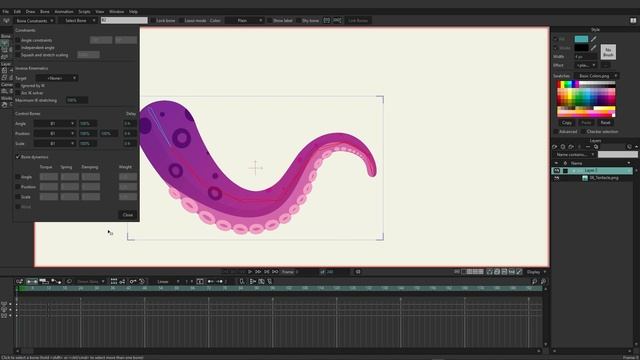The height and width of the screenshot is (360, 640).
Task: Click the Workspace hand pan tool icon
Action: click(x=4, y=104)
